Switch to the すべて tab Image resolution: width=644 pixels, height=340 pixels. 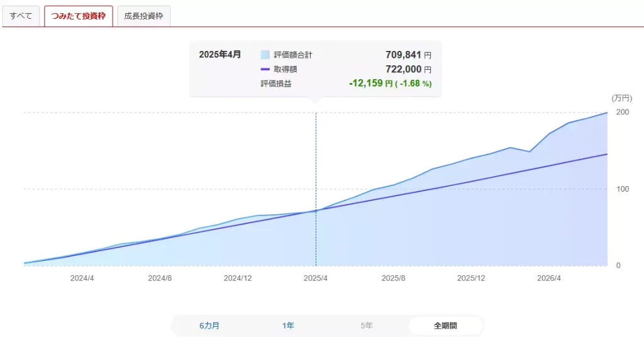(x=21, y=16)
